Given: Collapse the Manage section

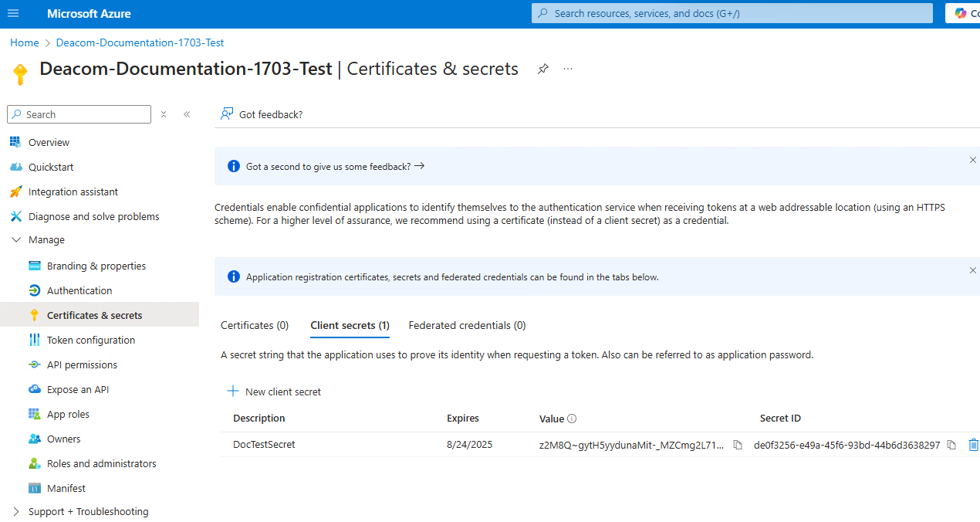Looking at the screenshot, I should [15, 240].
